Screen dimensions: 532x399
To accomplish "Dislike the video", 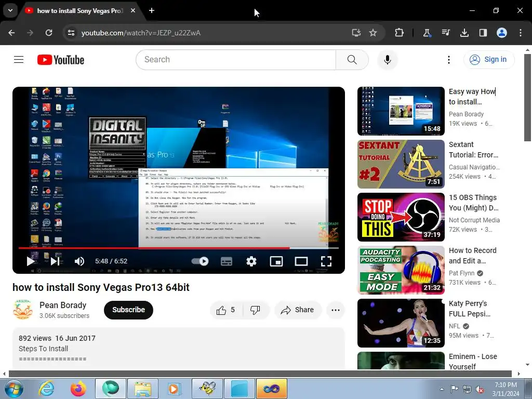I will point(255,310).
